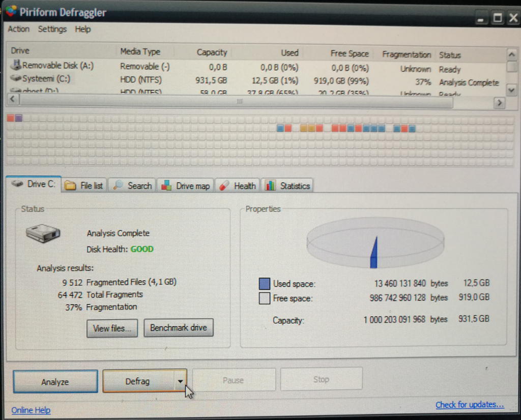Sort by the Fragmentation column header
Viewport: 521px width, 420px height.
(407, 54)
